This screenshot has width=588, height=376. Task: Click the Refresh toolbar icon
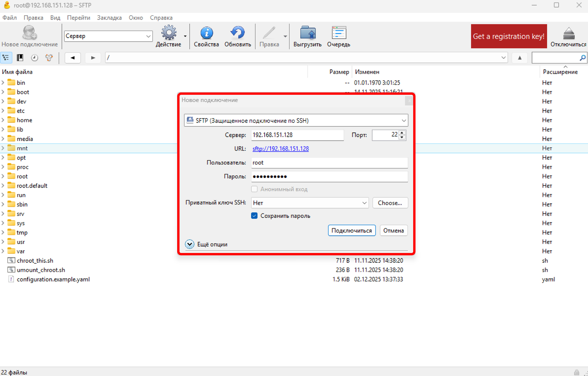(238, 33)
